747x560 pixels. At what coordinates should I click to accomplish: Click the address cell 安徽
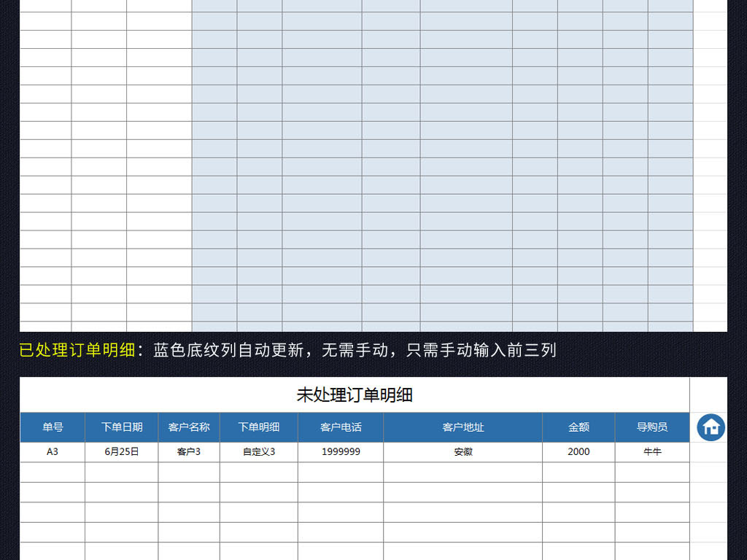coord(462,452)
